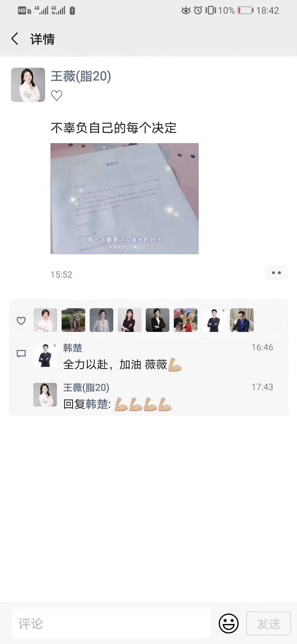Viewport: 297px width, 644px height.
Task: Tap the reply comment 回复韩楚
Action: 117,404
